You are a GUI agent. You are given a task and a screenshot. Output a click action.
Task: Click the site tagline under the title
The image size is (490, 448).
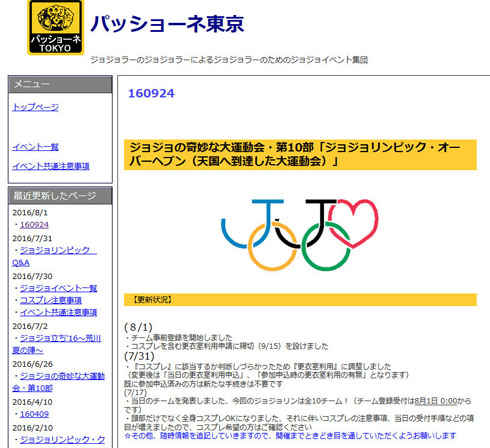(x=229, y=60)
